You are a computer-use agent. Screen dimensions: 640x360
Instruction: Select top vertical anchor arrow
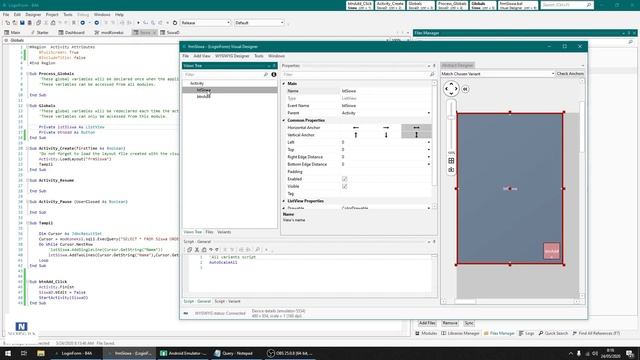(356, 135)
